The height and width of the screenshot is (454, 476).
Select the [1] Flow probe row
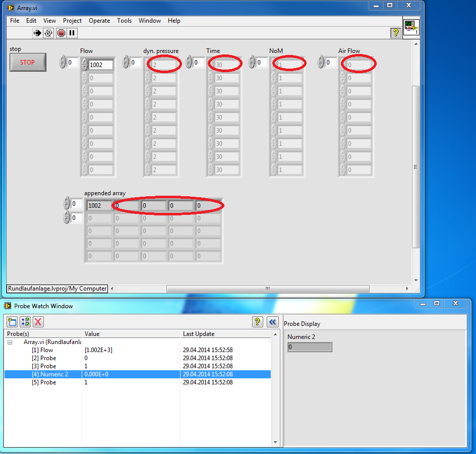point(138,350)
